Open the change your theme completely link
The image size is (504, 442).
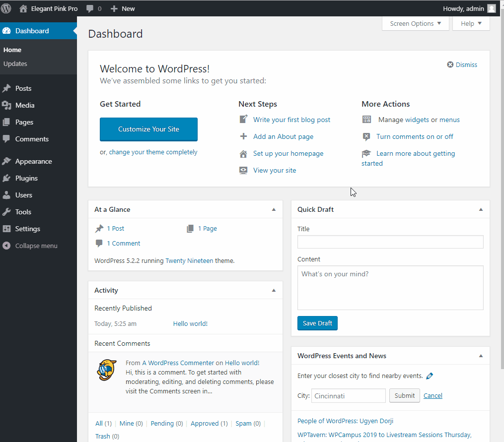[x=153, y=152]
